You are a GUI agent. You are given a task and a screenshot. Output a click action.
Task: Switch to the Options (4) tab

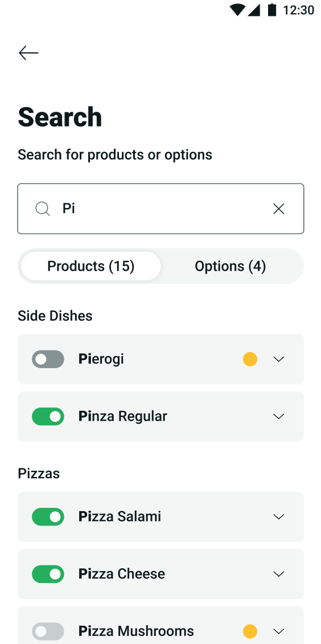click(231, 266)
